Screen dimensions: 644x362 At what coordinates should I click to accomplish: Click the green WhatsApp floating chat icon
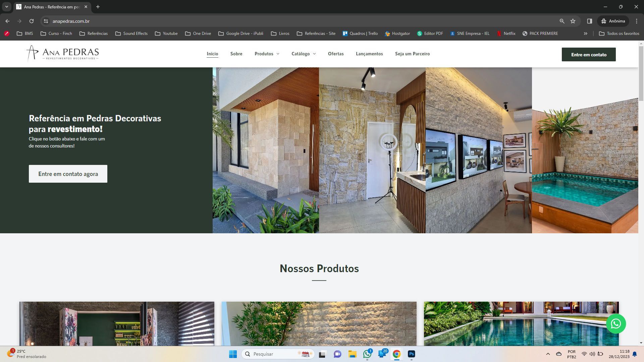(x=616, y=324)
